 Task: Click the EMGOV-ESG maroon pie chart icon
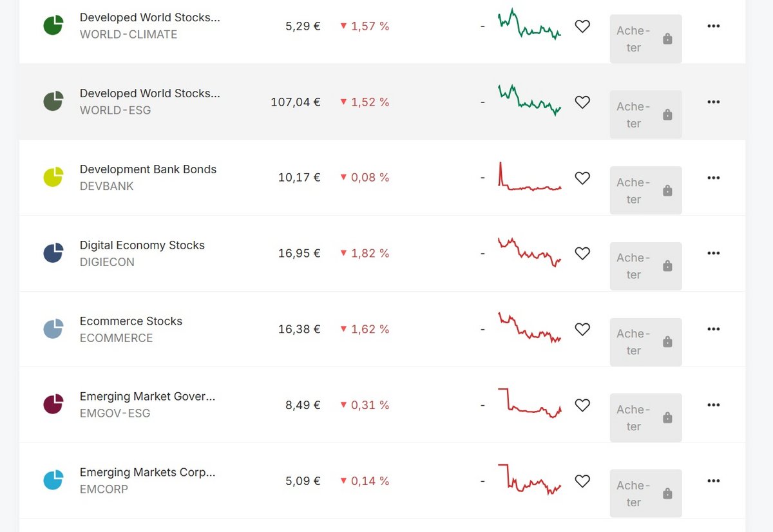coord(53,405)
